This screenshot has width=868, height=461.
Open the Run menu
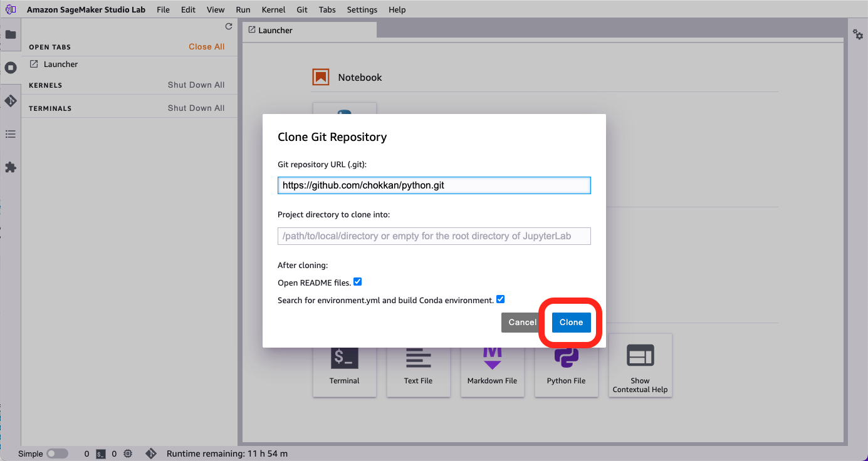click(x=243, y=9)
